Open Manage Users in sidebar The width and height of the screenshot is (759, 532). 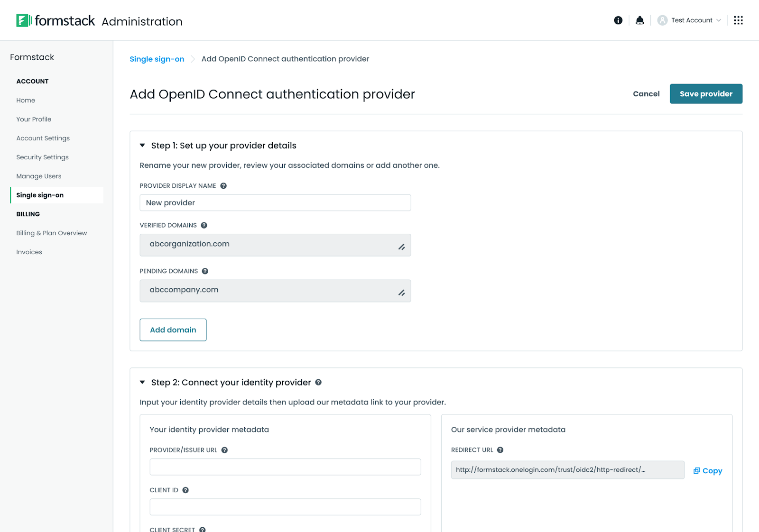[x=39, y=176]
